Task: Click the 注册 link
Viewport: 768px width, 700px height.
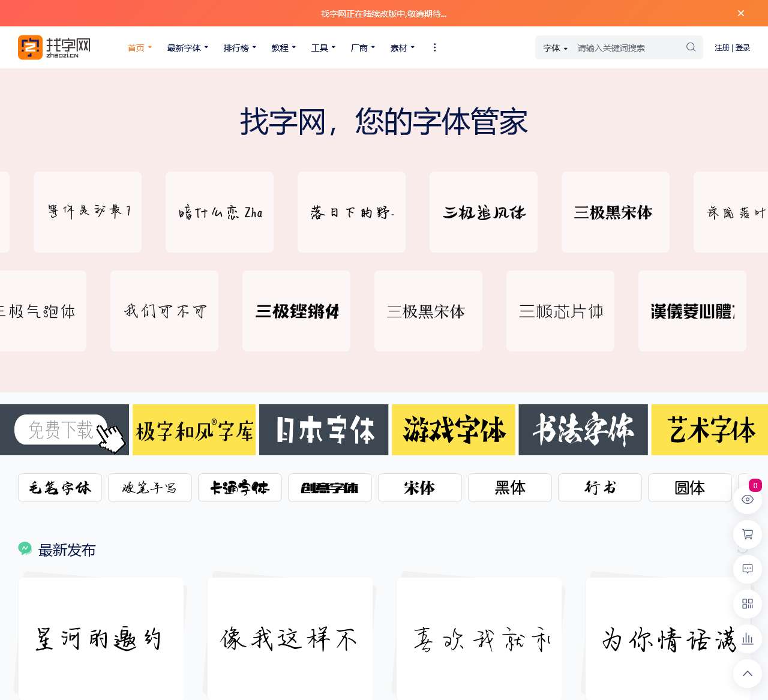Action: [722, 48]
